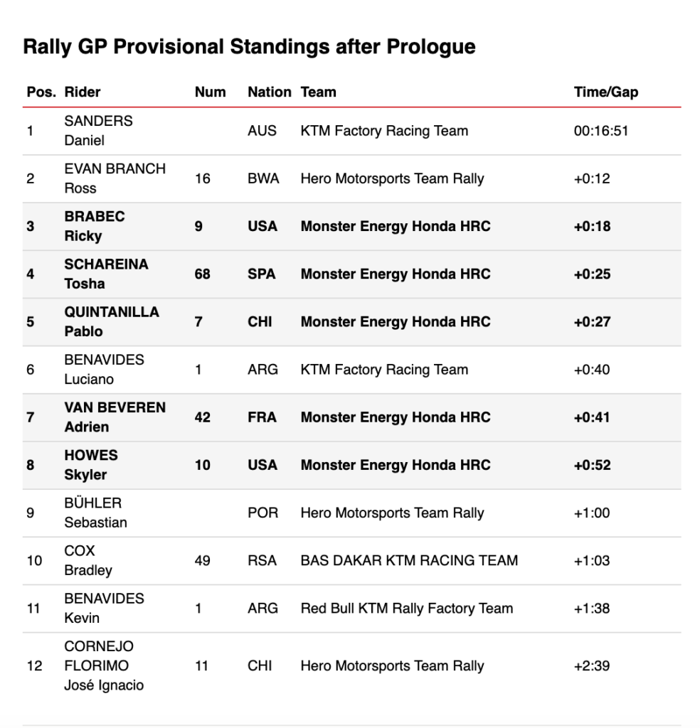Screen dimensions: 700x728
Task: Click BAS DAKAR KTM RACING TEAM text
Action: coord(409,560)
